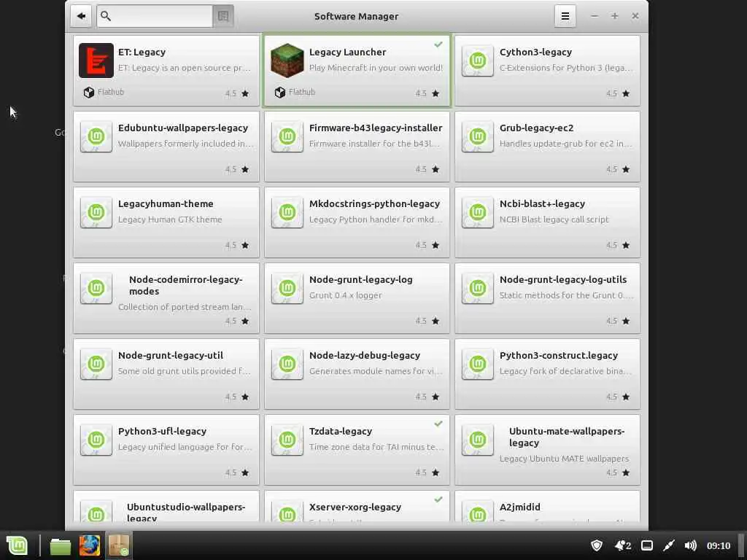Click 'NCBI Blast legacy call script' description
The width and height of the screenshot is (747, 560).
pyautogui.click(x=554, y=219)
